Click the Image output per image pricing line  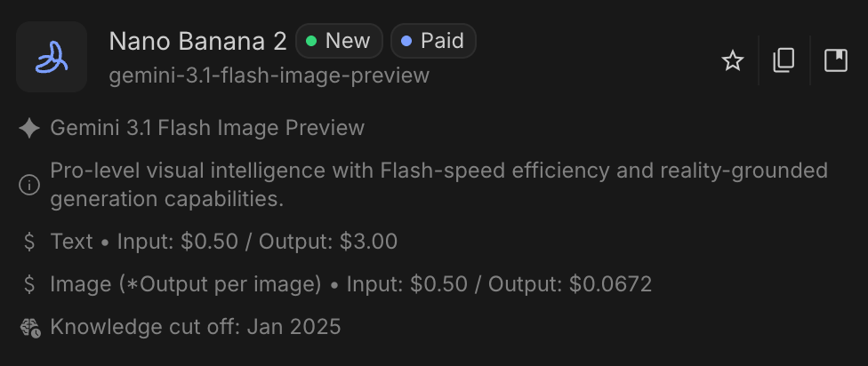350,284
